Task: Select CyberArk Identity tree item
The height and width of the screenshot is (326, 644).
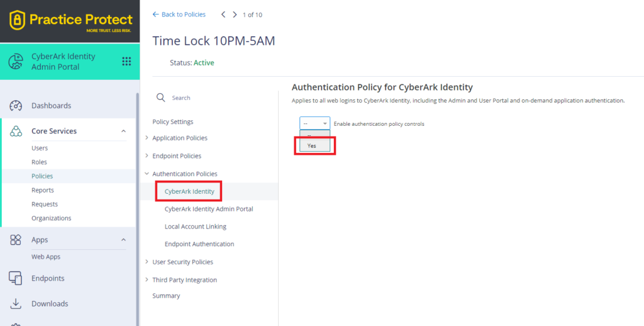Action: 189,191
